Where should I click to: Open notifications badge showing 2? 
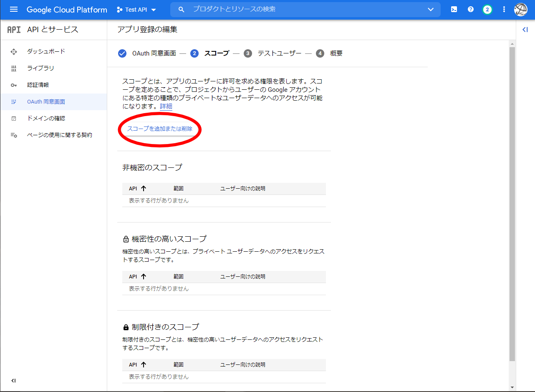tap(487, 9)
